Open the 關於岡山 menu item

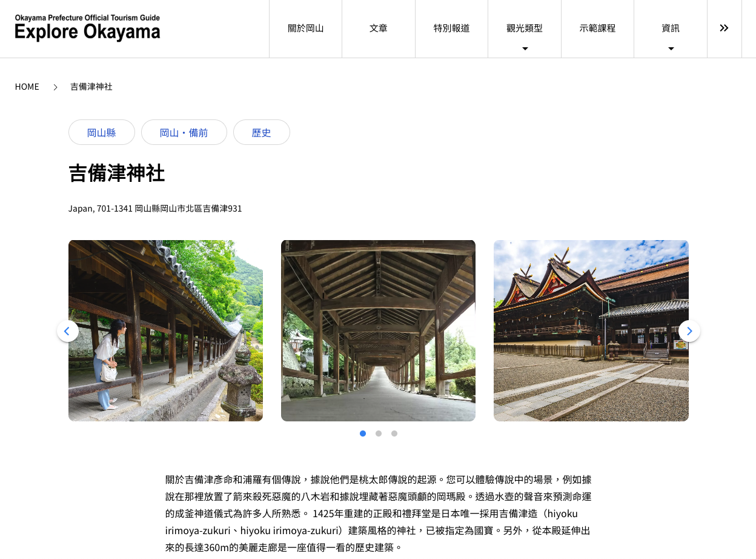pos(306,28)
